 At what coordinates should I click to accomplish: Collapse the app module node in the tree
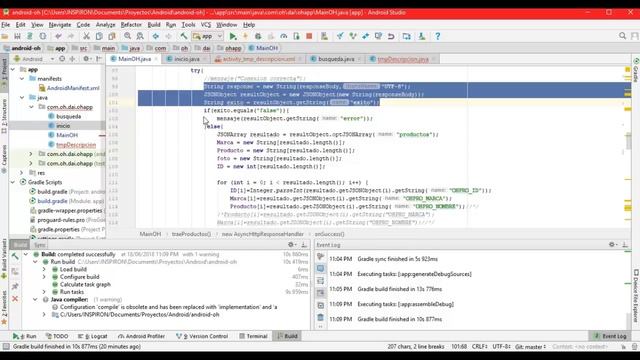tap(13, 69)
